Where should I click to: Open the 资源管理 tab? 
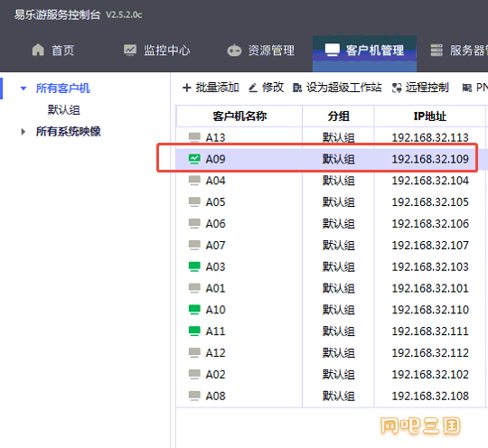pyautogui.click(x=261, y=50)
